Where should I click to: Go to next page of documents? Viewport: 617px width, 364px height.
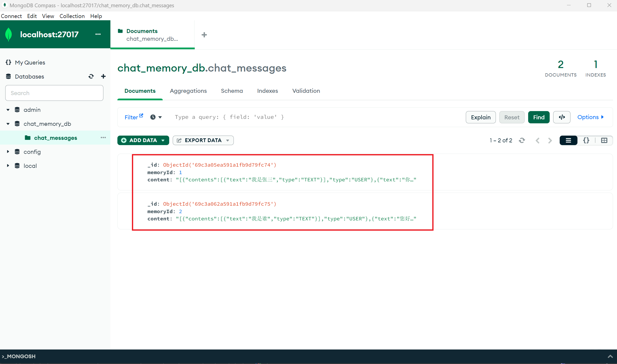pyautogui.click(x=550, y=140)
